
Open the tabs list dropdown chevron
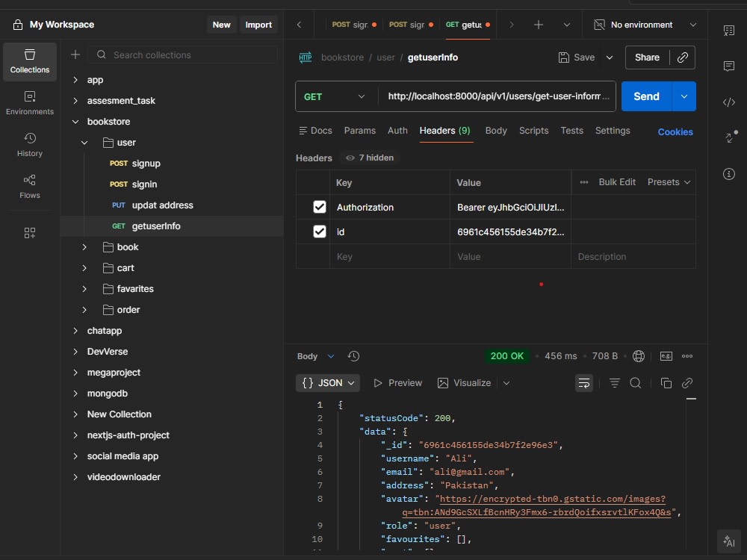pyautogui.click(x=567, y=25)
